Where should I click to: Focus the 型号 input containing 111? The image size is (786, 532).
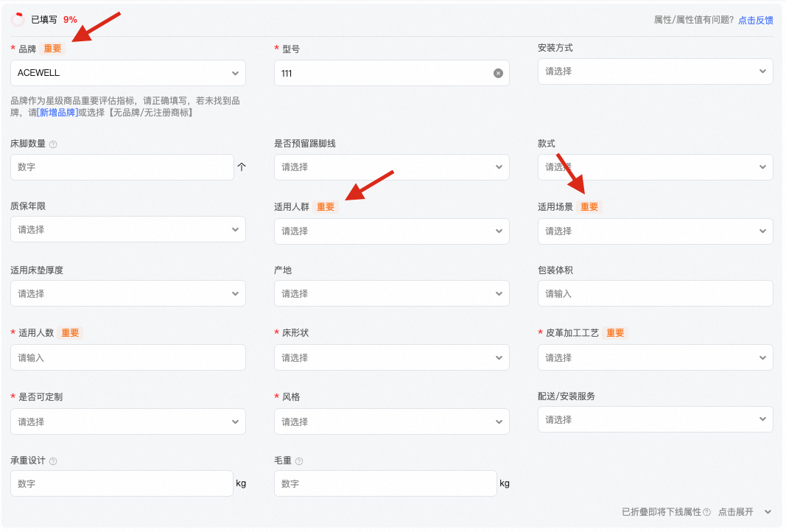coord(391,73)
